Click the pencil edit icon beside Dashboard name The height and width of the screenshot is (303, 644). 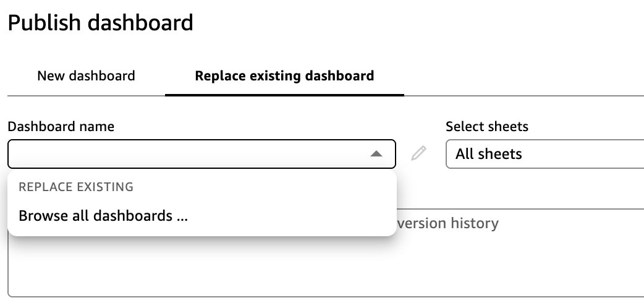pyautogui.click(x=419, y=153)
